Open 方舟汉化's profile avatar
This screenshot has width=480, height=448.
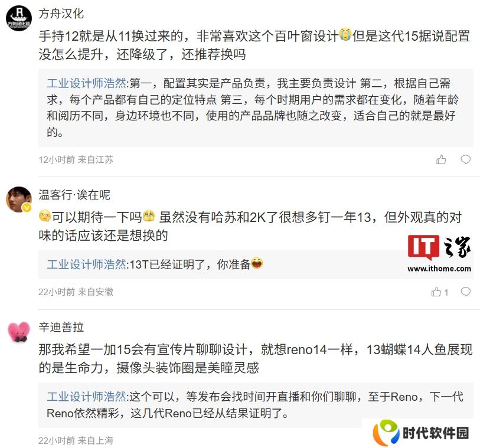pos(19,18)
